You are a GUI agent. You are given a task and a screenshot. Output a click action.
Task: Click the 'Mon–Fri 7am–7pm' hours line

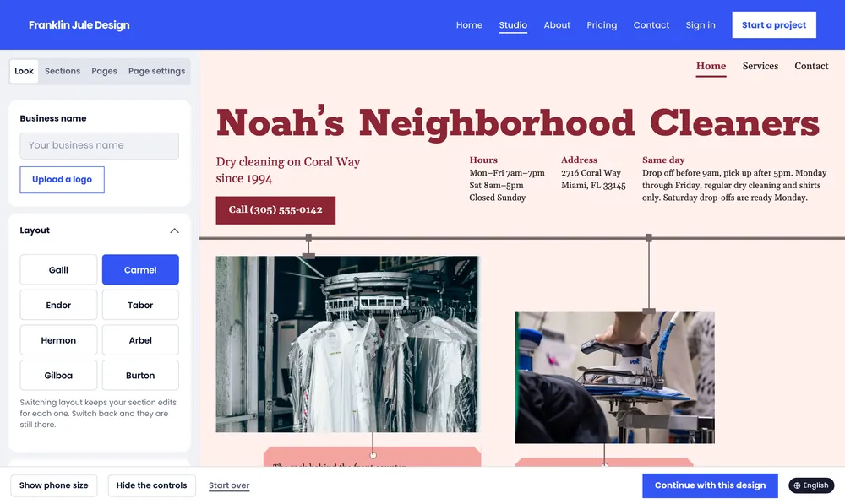tap(506, 173)
